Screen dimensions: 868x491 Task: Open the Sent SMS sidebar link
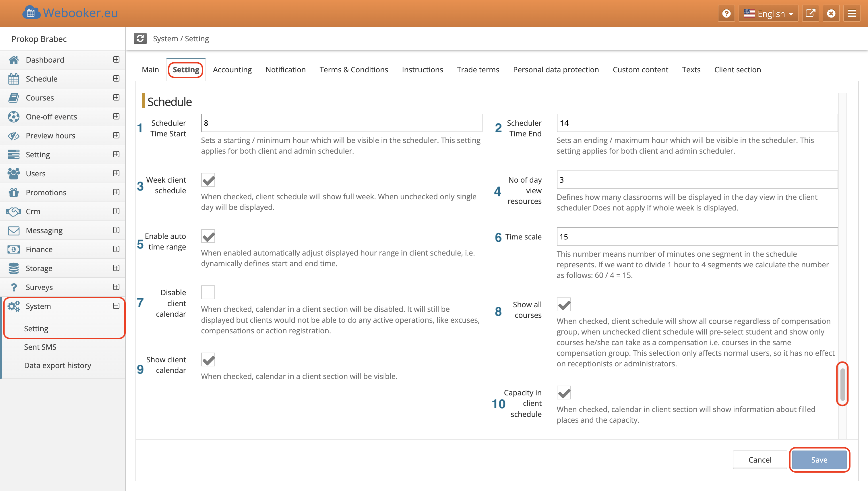click(40, 347)
